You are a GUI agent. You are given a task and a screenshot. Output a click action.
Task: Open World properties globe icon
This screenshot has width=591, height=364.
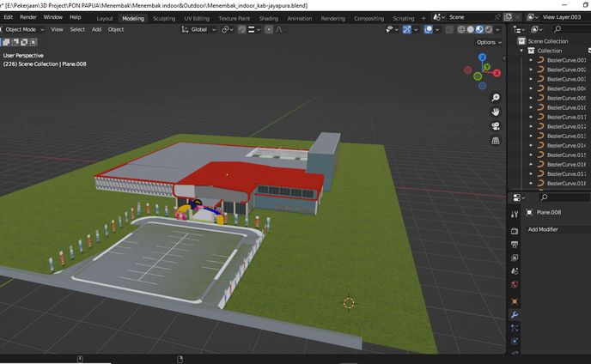pyautogui.click(x=515, y=284)
